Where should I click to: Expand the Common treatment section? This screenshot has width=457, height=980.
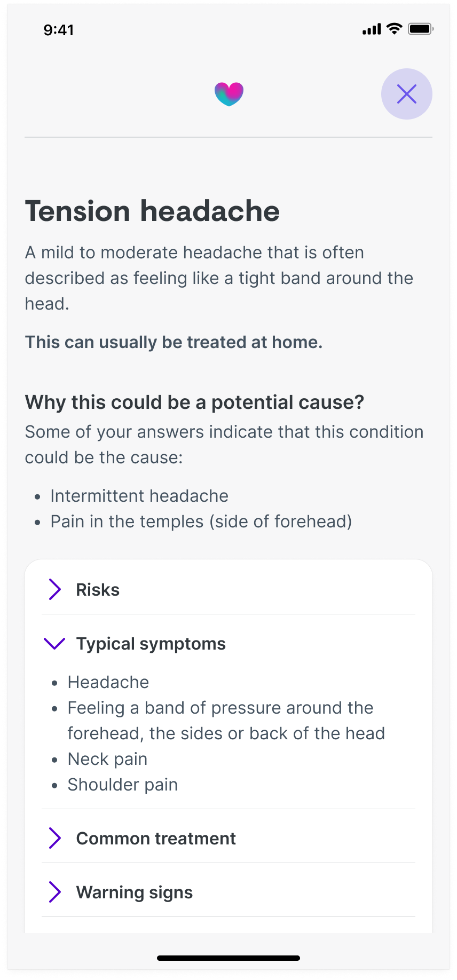[x=156, y=838]
